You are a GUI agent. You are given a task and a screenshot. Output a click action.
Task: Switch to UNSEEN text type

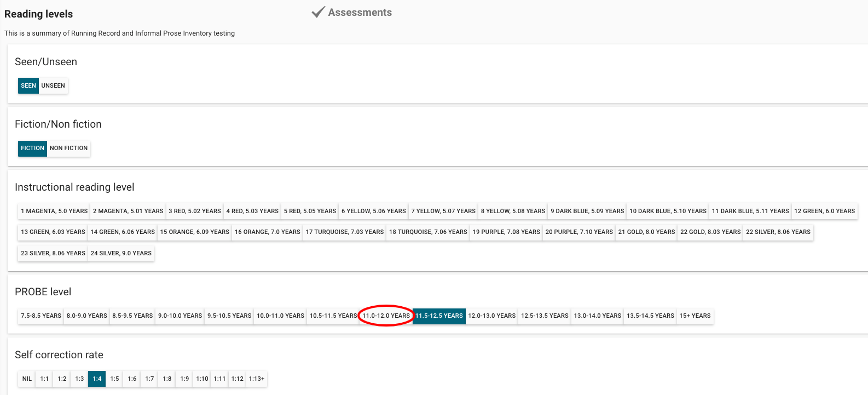(x=53, y=85)
